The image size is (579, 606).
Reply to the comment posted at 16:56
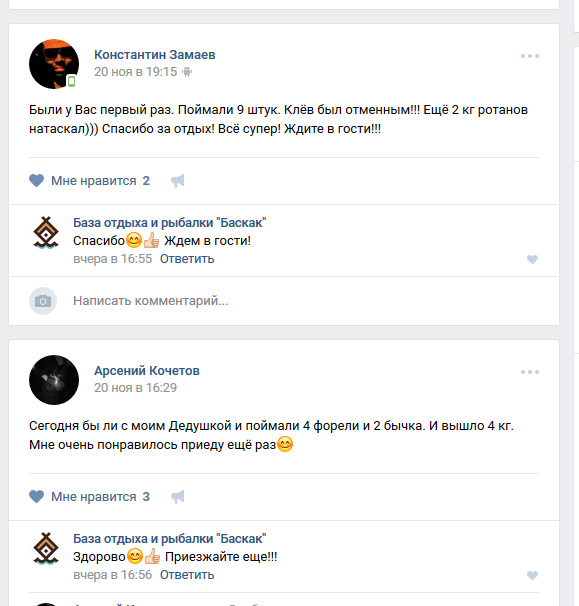[187, 575]
